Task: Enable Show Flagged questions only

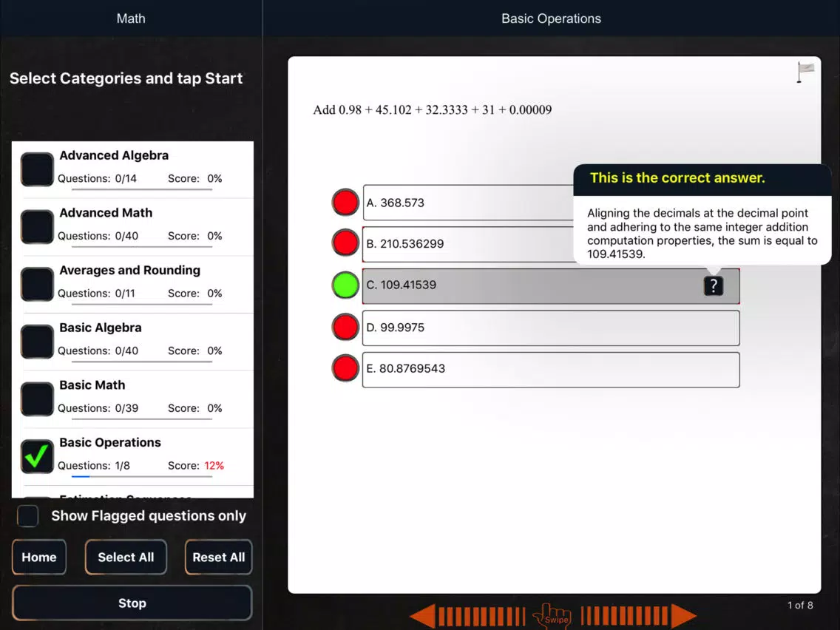Action: click(x=28, y=516)
